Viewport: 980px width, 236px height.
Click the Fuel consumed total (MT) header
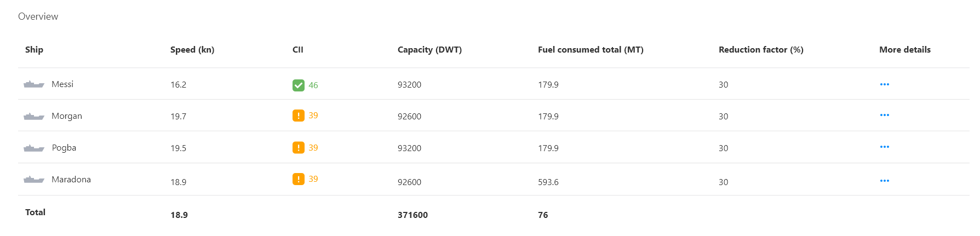(x=591, y=50)
